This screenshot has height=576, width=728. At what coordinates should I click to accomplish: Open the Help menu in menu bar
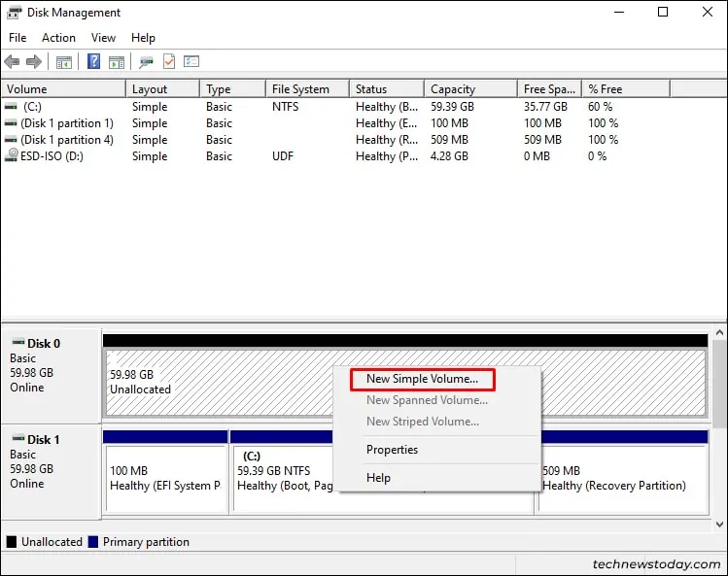tap(143, 38)
